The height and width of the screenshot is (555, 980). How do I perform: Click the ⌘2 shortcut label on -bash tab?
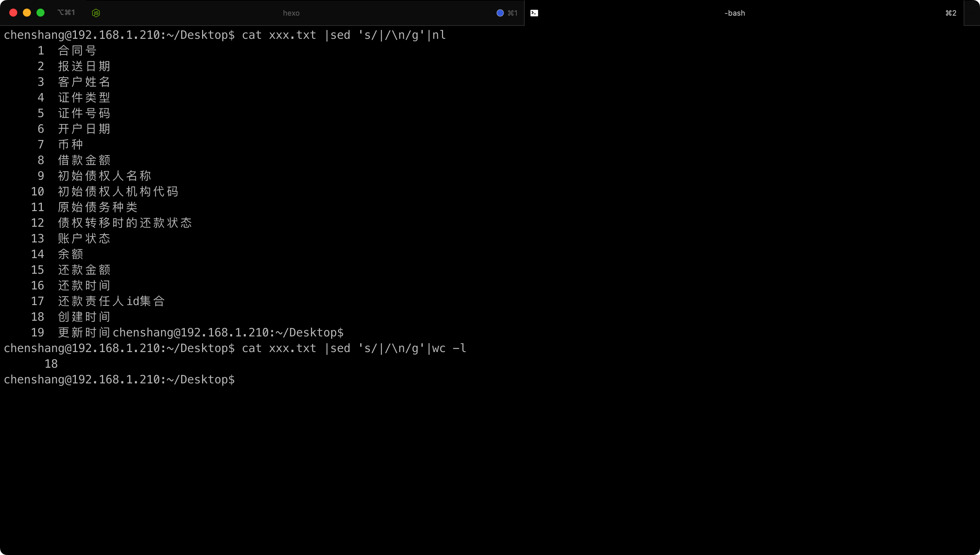click(x=950, y=13)
